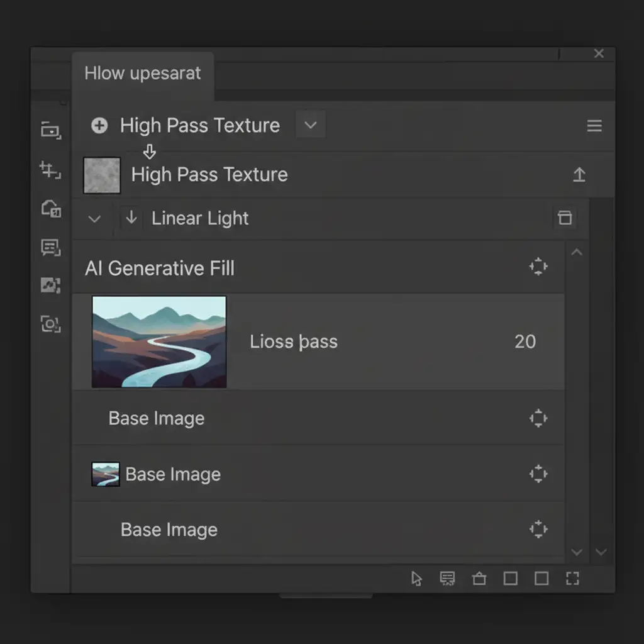Click the plus icon beside High Pass Texture

[x=99, y=126]
